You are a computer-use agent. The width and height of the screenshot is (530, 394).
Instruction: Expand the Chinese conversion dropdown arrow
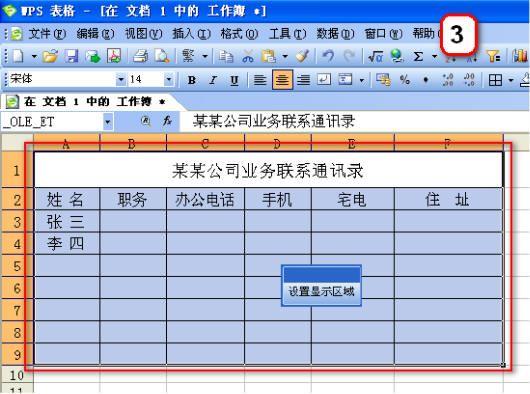coord(205,56)
